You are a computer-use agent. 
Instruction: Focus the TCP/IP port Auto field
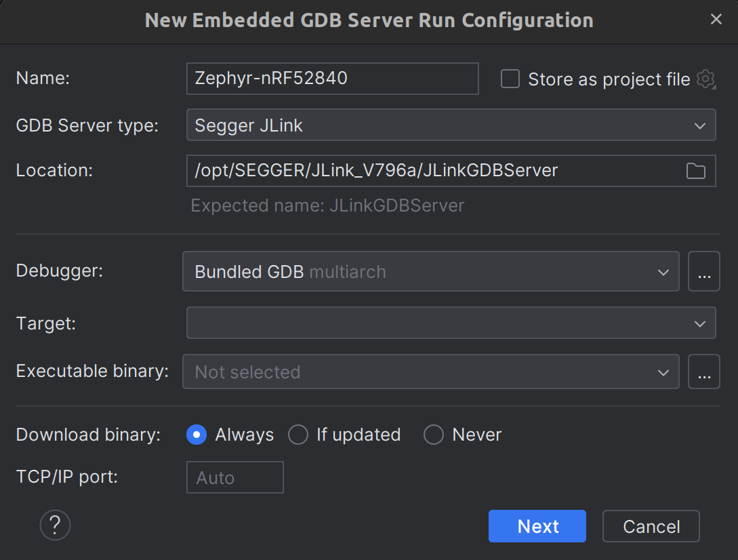(235, 477)
